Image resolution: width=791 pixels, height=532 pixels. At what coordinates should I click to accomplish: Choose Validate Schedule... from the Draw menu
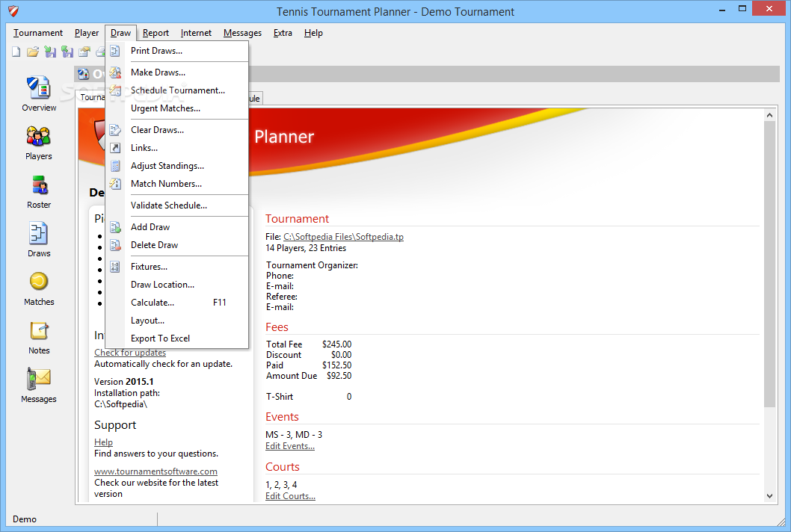coord(177,205)
